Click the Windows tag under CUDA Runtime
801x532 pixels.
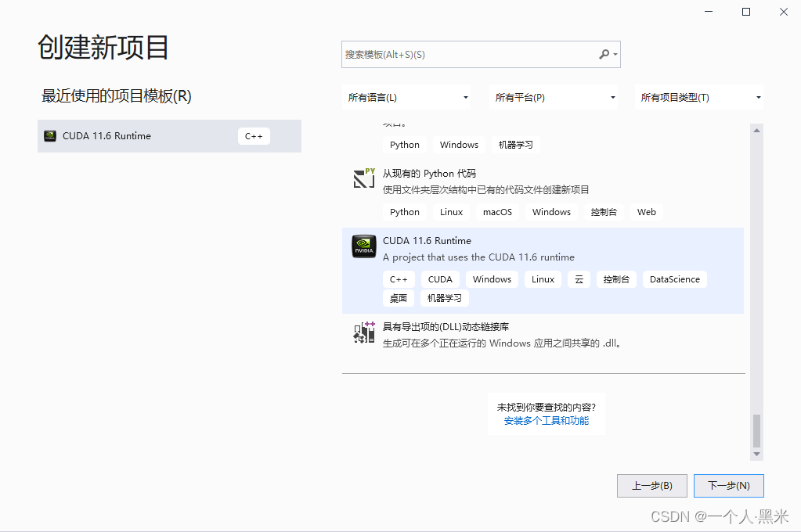(x=492, y=279)
